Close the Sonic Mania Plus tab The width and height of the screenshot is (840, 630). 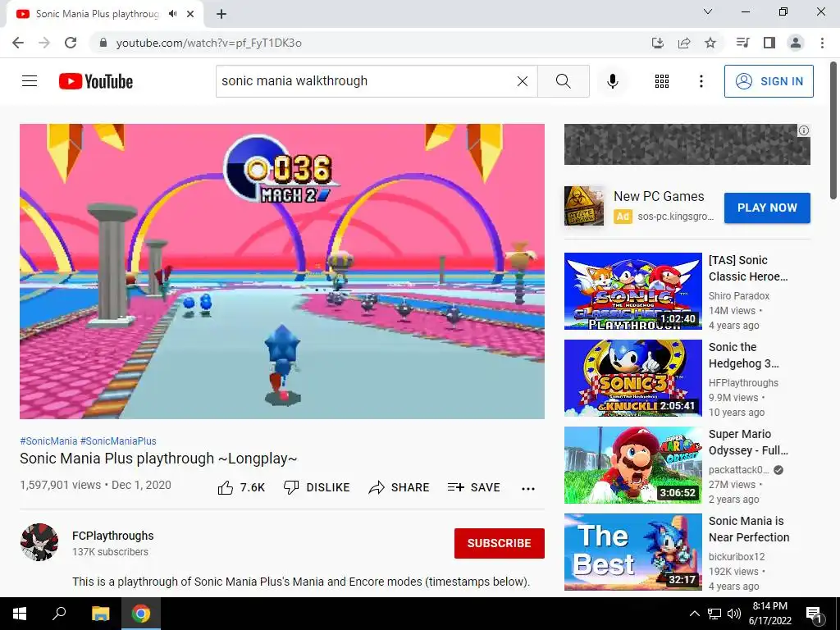(190, 14)
